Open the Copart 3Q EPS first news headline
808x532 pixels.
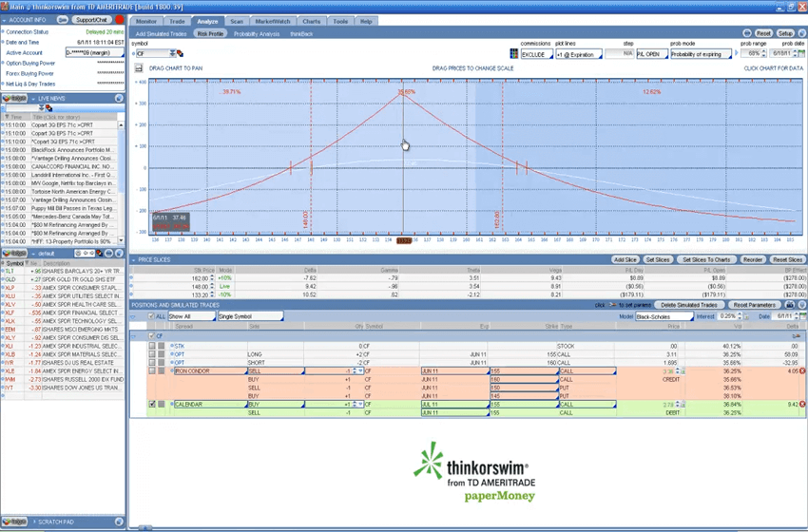tap(62, 125)
